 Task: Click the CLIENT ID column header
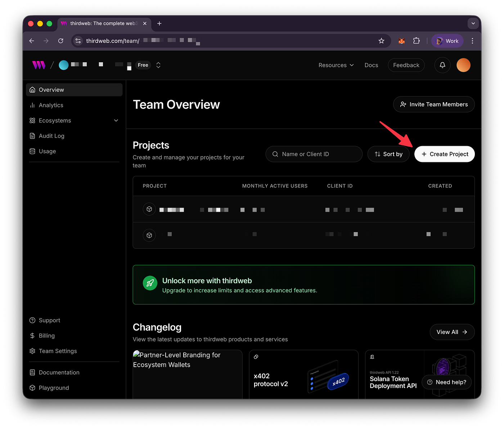[x=340, y=186]
